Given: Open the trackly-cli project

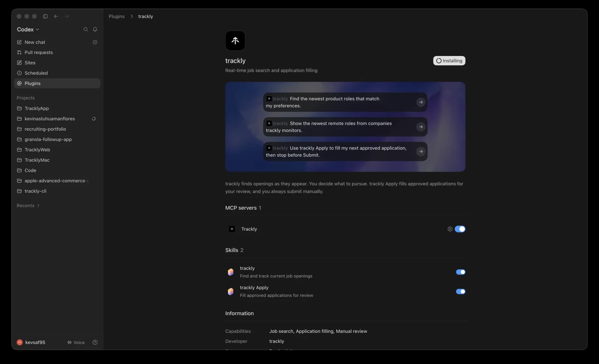Looking at the screenshot, I should [x=57, y=191].
